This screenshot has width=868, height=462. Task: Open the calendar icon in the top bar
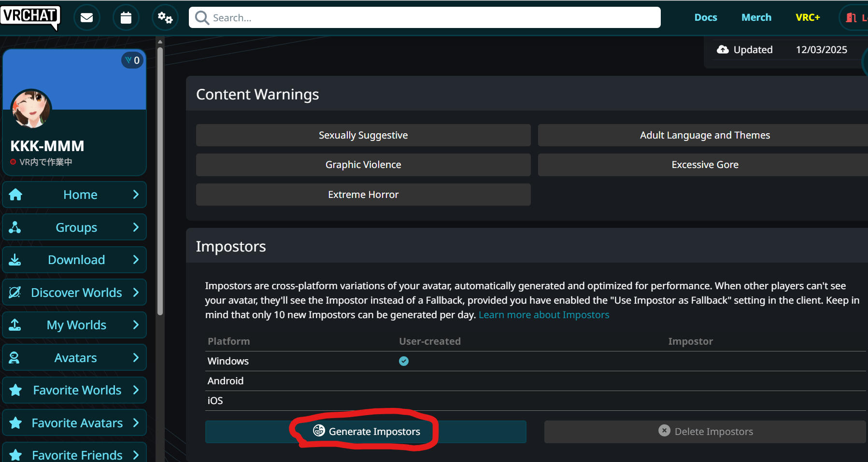pyautogui.click(x=126, y=18)
